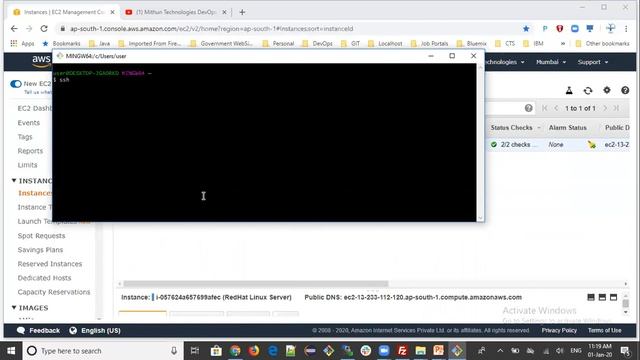
Task: Click the alarm creation icon in instance row
Action: [x=592, y=144]
